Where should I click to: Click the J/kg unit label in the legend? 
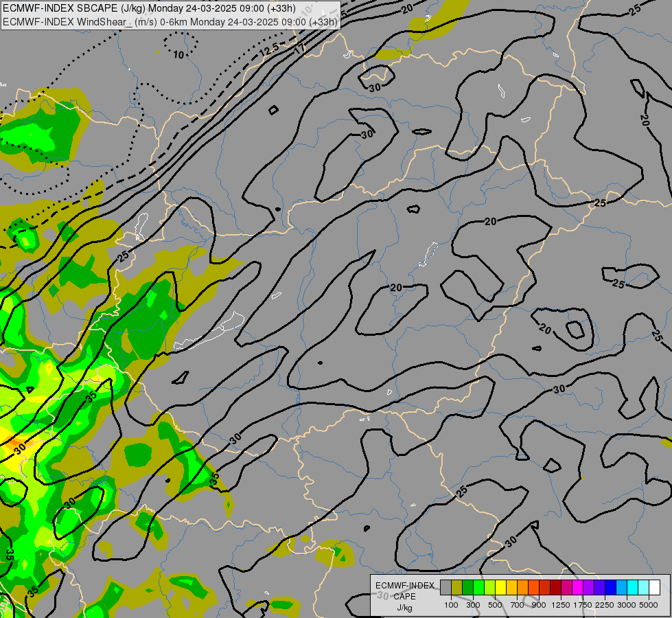[x=404, y=608]
